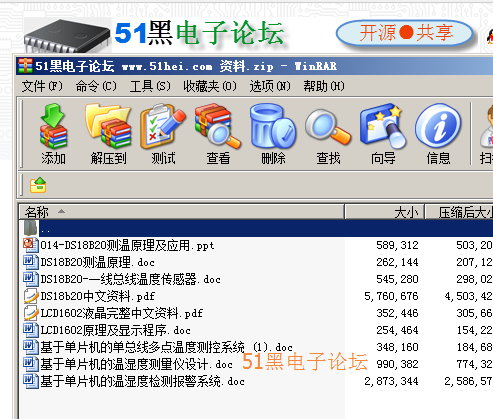Click size value 262,144
The height and width of the screenshot is (419, 493).
coord(397,262)
